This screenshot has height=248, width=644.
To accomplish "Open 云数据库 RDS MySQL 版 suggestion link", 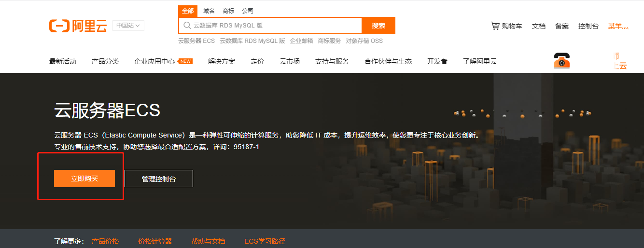I will [252, 41].
